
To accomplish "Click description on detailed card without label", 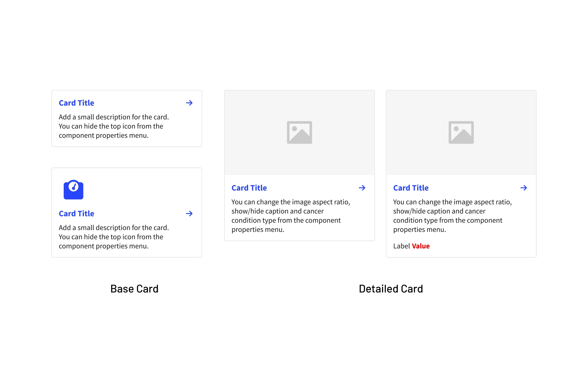I will tap(291, 216).
